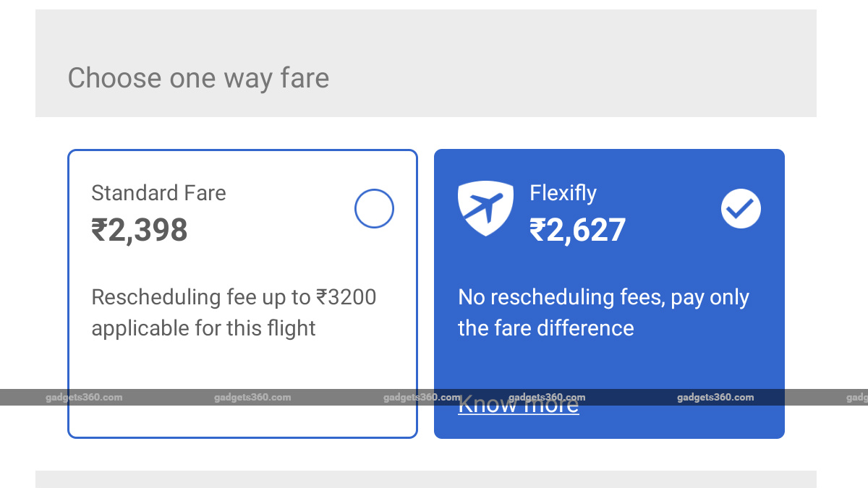Click the ₹2,398 Standard Fare price
Screen dimensions: 868x488
140,230
